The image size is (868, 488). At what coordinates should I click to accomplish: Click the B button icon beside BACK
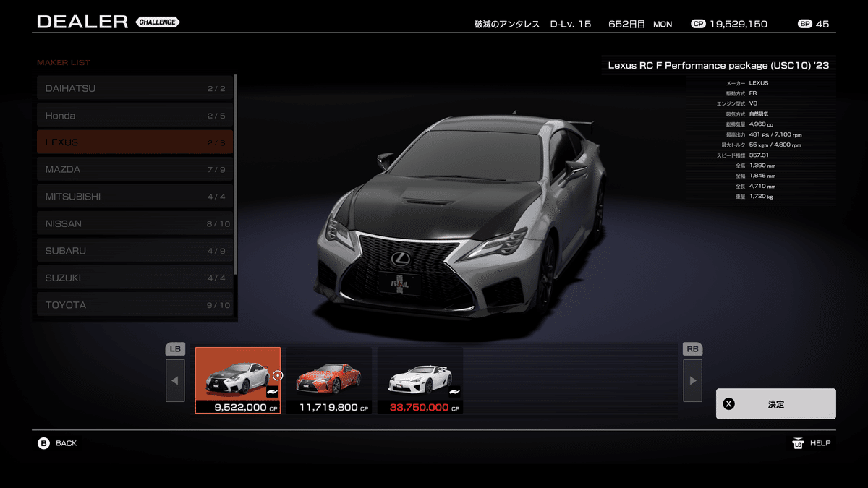click(x=43, y=443)
